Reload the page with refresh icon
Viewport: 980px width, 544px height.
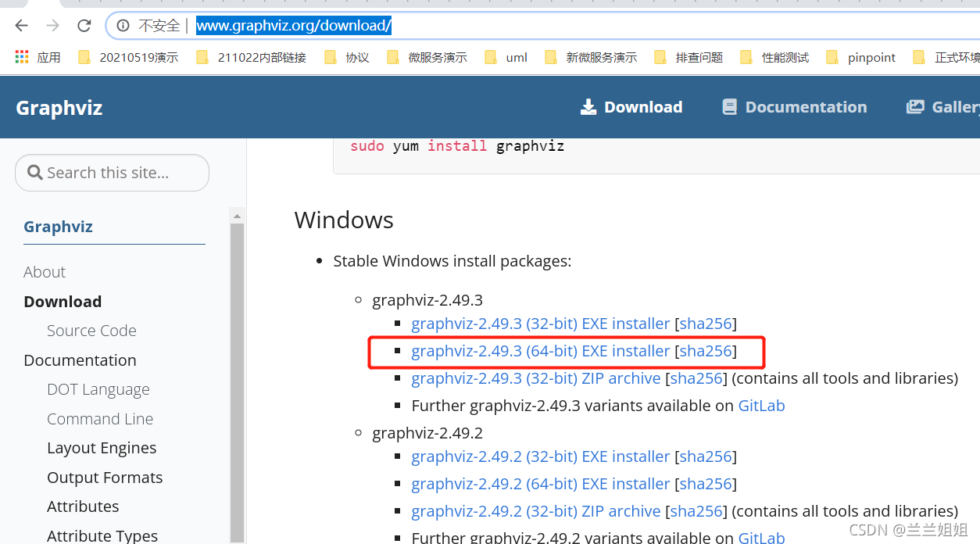tap(84, 26)
